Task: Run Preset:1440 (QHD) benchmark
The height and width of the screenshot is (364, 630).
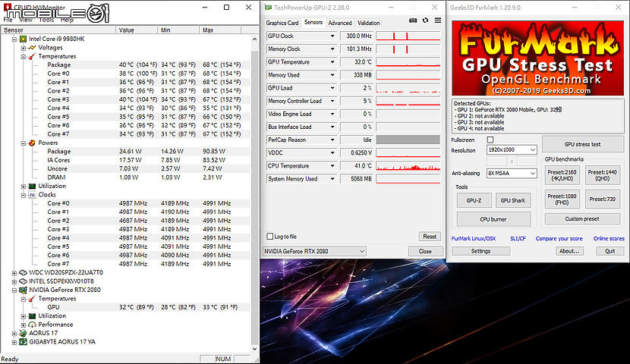Action: (x=602, y=175)
